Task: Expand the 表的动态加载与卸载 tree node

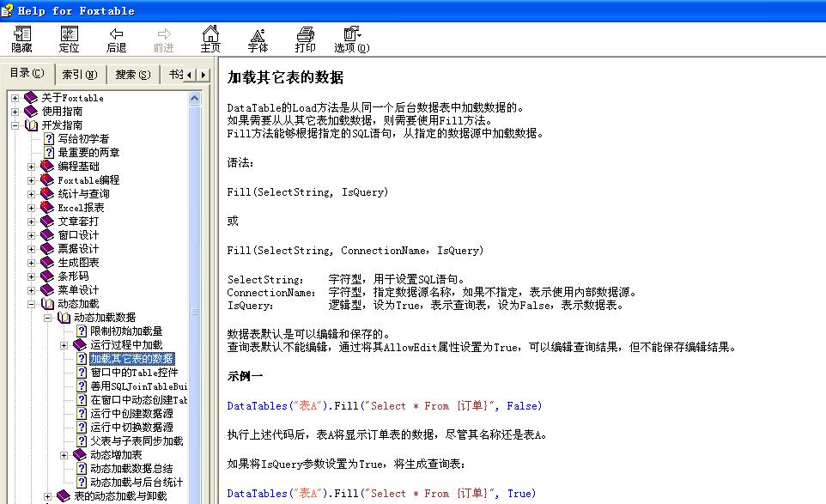Action: (47, 496)
